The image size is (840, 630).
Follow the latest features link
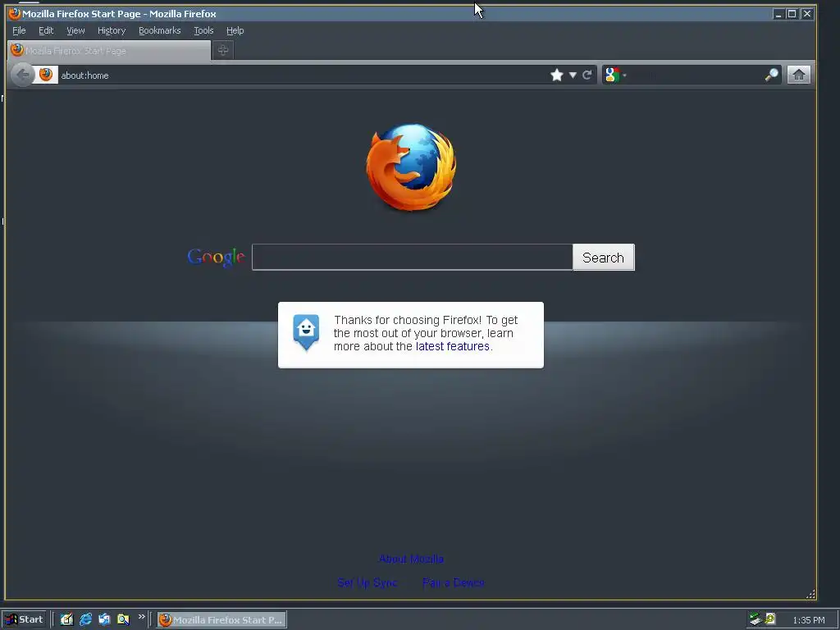click(x=452, y=347)
